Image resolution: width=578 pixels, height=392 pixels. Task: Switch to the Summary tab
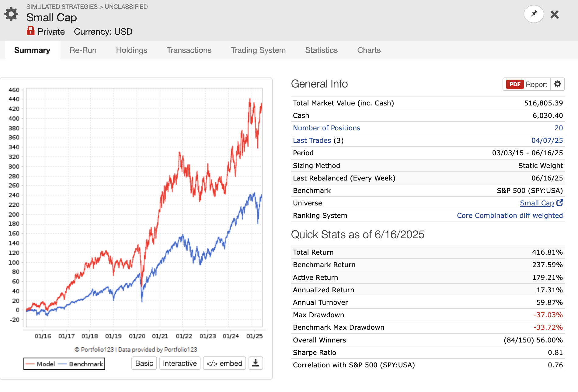pos(32,50)
